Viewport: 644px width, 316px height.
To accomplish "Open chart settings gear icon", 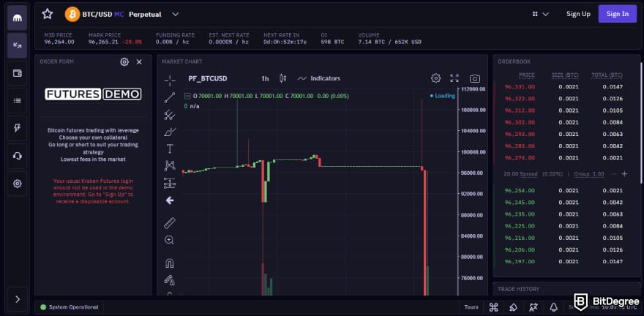I will tap(435, 78).
